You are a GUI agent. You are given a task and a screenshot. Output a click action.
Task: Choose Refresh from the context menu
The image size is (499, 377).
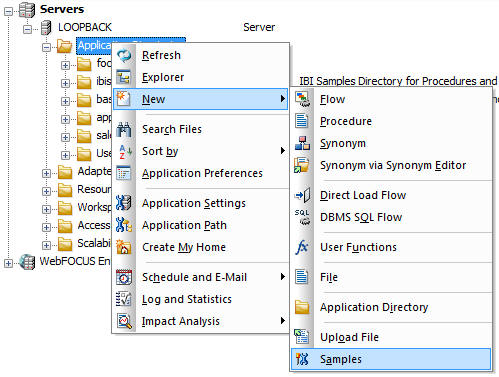[200, 55]
